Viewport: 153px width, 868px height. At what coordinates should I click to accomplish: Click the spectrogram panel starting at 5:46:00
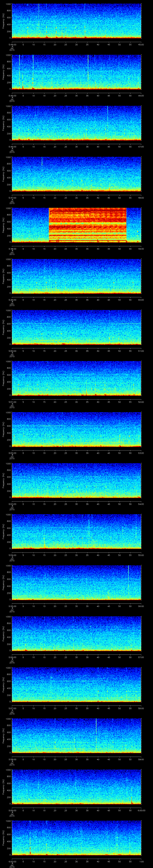pyautogui.click(x=76, y=123)
